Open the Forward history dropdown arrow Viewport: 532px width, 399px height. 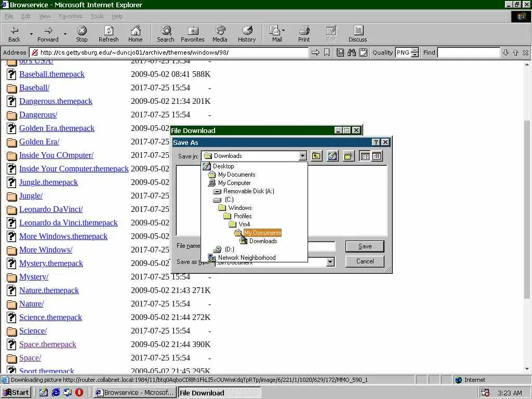65,34
